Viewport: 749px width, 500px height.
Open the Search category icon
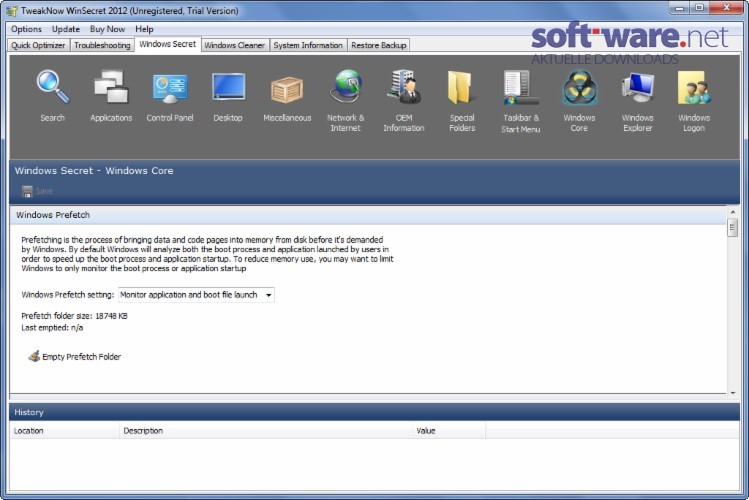pos(53,87)
